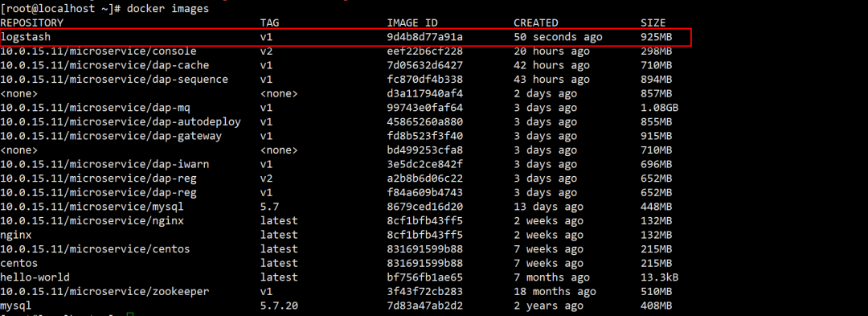
Task: Select image ID 8679ced16d20
Action: pos(424,207)
